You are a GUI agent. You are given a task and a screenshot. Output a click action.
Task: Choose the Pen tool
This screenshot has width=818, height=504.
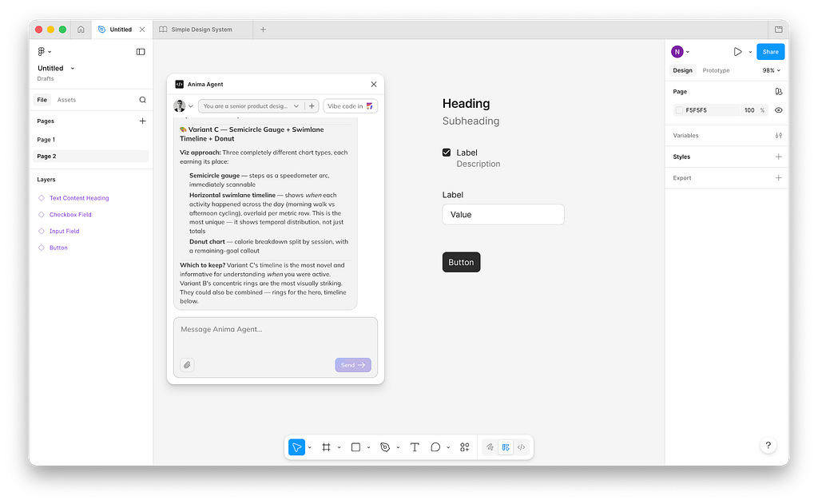385,447
